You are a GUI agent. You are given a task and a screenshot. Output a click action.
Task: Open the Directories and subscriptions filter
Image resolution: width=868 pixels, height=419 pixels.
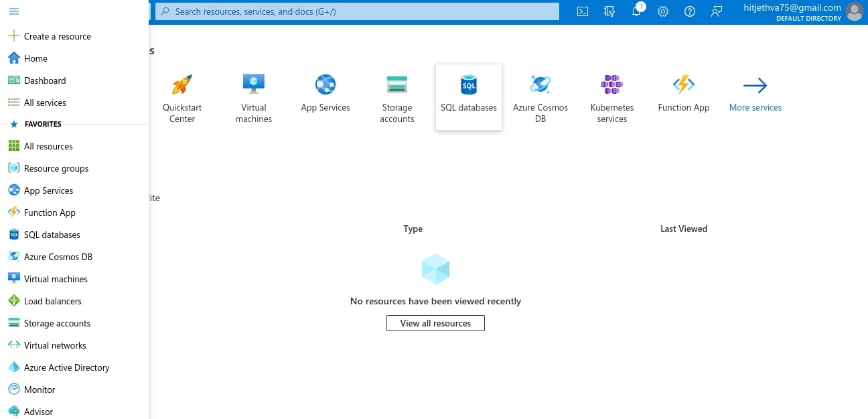tap(609, 11)
